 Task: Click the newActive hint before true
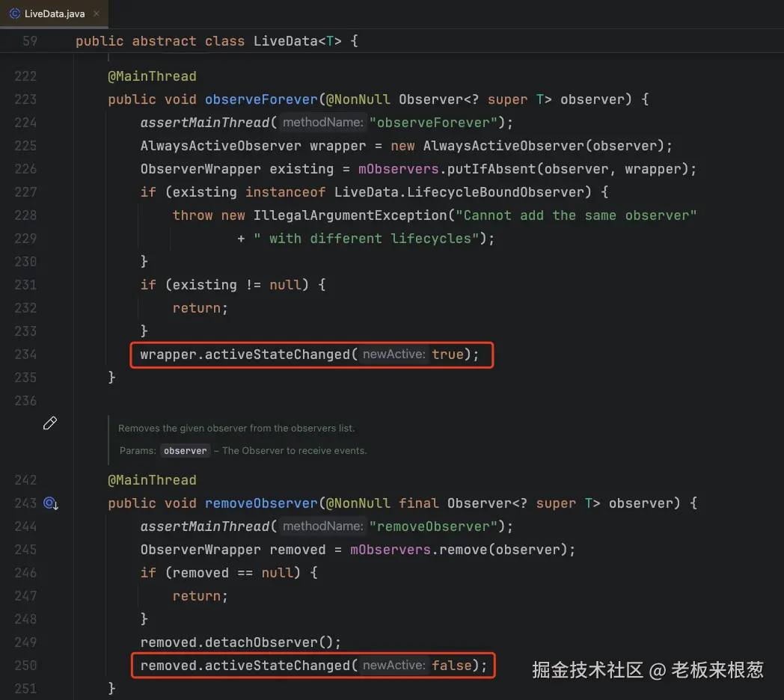point(394,354)
